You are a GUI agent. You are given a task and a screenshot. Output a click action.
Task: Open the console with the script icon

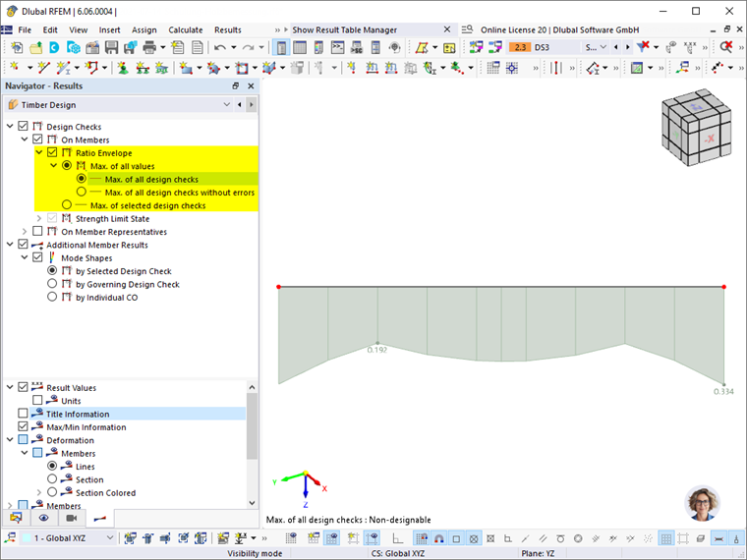pyautogui.click(x=337, y=47)
